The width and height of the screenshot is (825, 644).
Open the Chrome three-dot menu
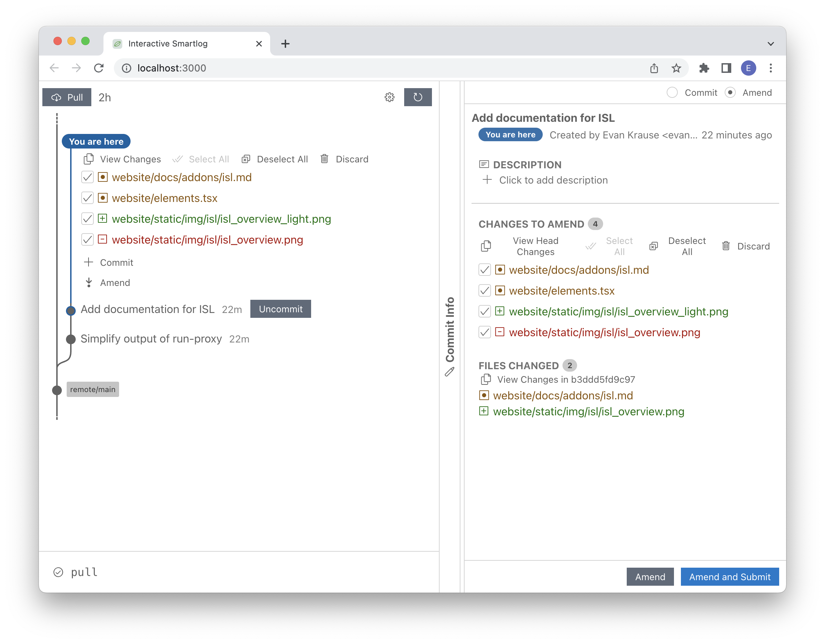[770, 68]
